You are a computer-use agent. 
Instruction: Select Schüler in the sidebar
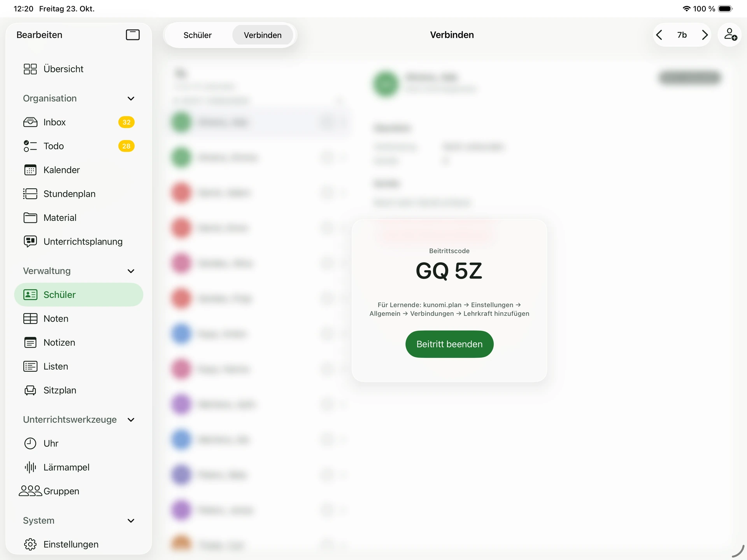[79, 295]
